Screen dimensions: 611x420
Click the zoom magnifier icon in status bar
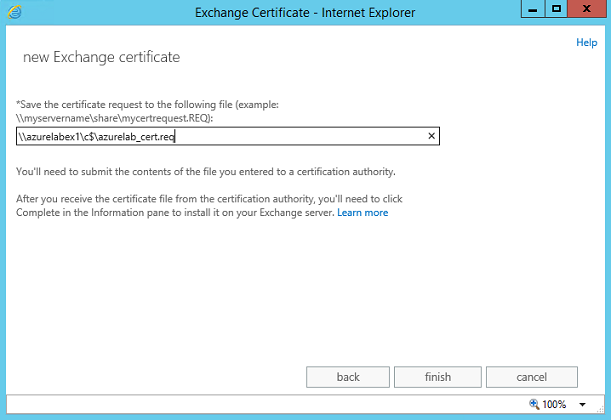tap(534, 404)
